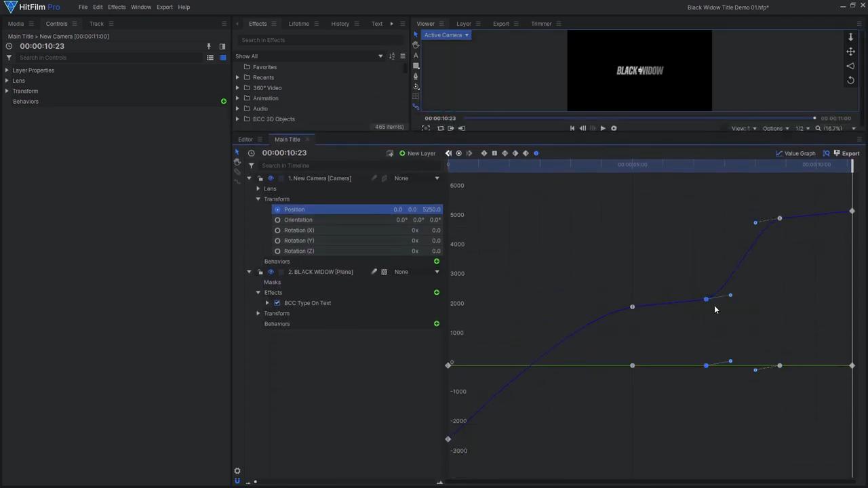Click the set in point icon in Viewer

(x=451, y=128)
